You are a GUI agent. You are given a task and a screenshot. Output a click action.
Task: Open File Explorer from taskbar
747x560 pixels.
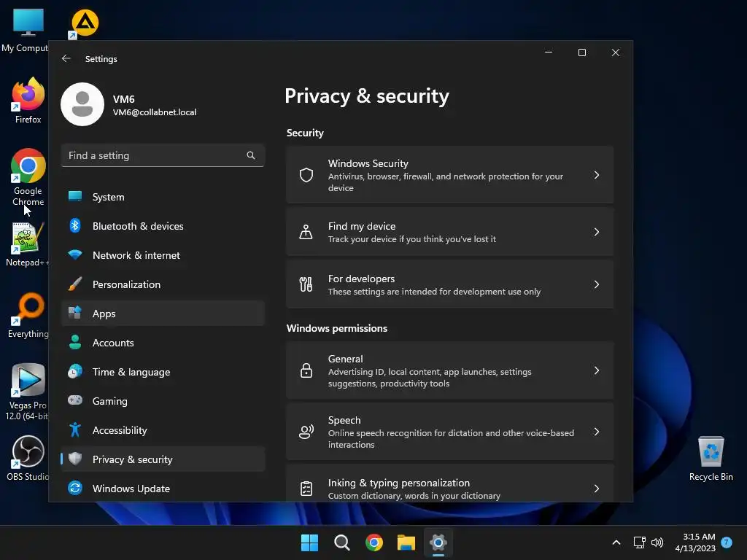(406, 542)
